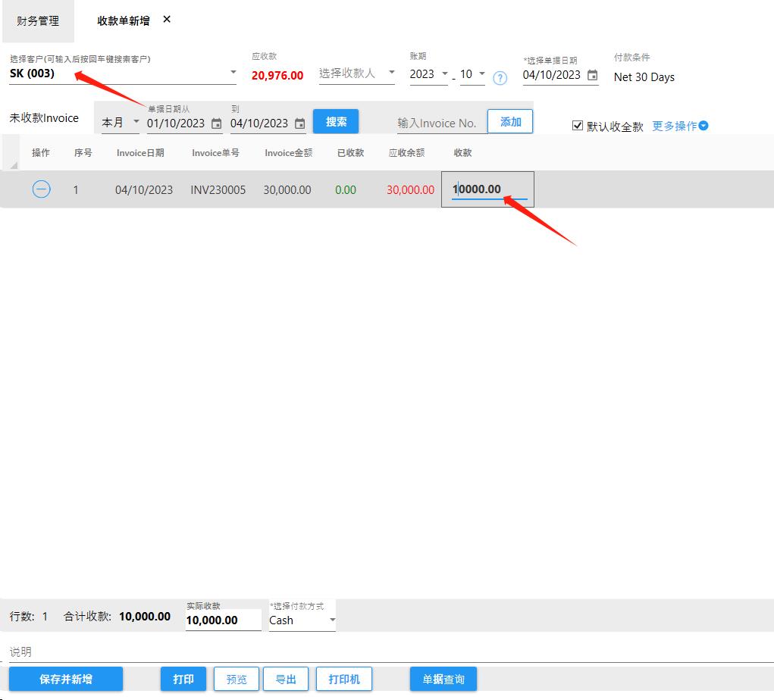Viewport: 774px width, 700px height.
Task: Click the 实际收款 amount field
Action: [x=223, y=620]
